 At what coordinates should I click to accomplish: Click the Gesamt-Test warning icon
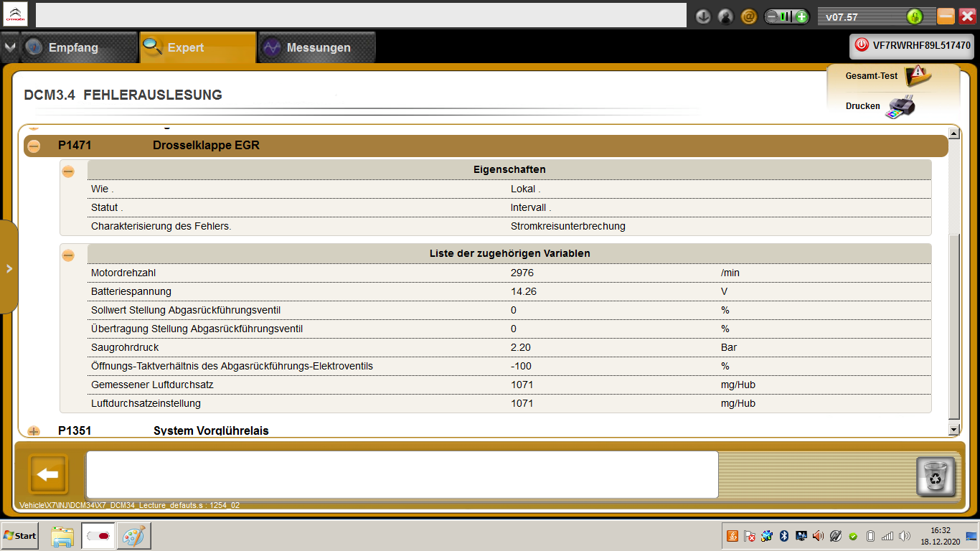coord(918,75)
